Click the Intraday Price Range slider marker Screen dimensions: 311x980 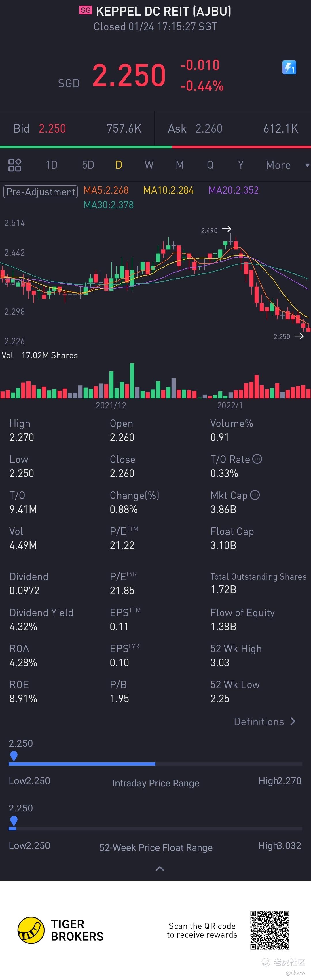(x=14, y=756)
